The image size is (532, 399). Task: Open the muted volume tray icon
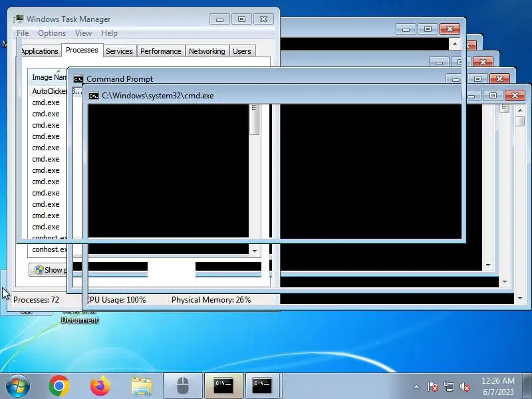pos(465,386)
